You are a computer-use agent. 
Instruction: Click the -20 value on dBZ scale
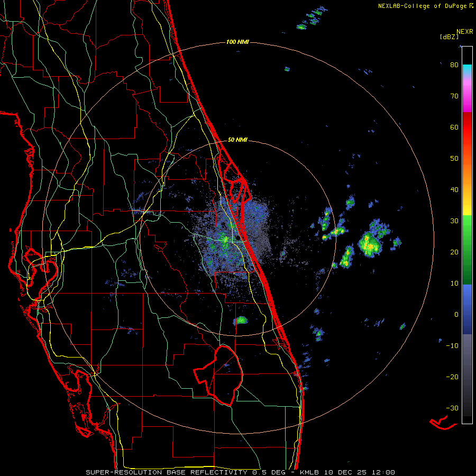pyautogui.click(x=452, y=377)
